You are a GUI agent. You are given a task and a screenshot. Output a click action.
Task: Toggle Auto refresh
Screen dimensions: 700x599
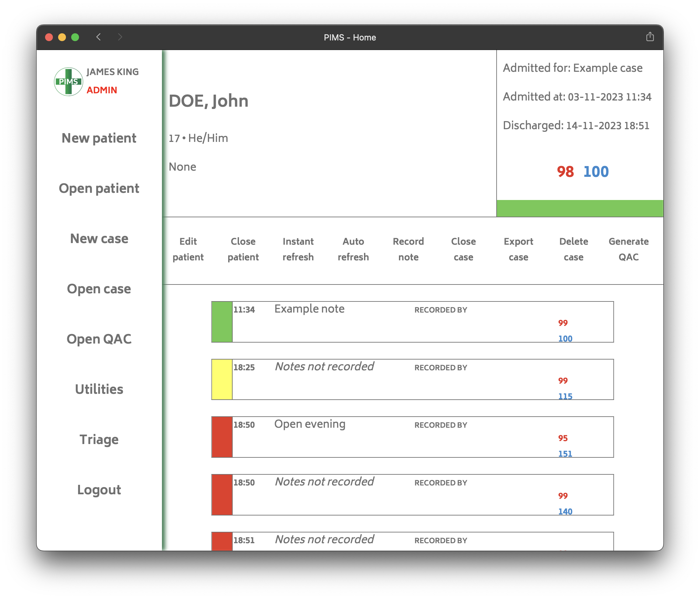click(353, 249)
